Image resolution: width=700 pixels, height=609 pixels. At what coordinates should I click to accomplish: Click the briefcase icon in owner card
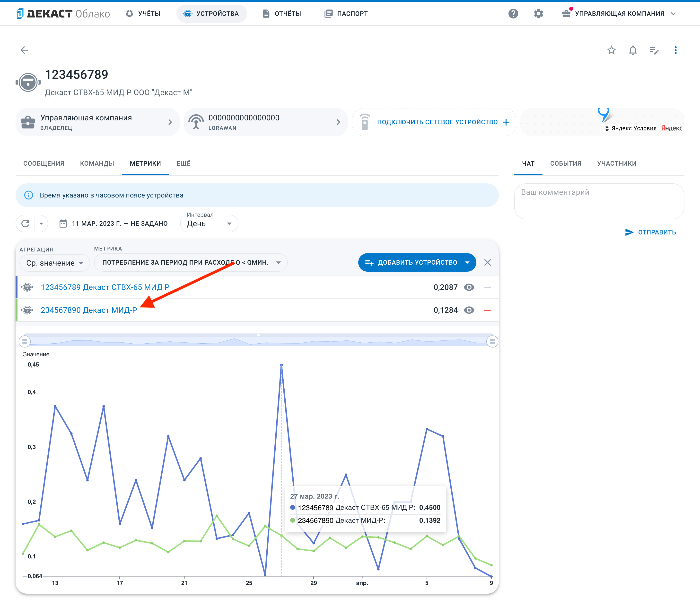coord(28,122)
